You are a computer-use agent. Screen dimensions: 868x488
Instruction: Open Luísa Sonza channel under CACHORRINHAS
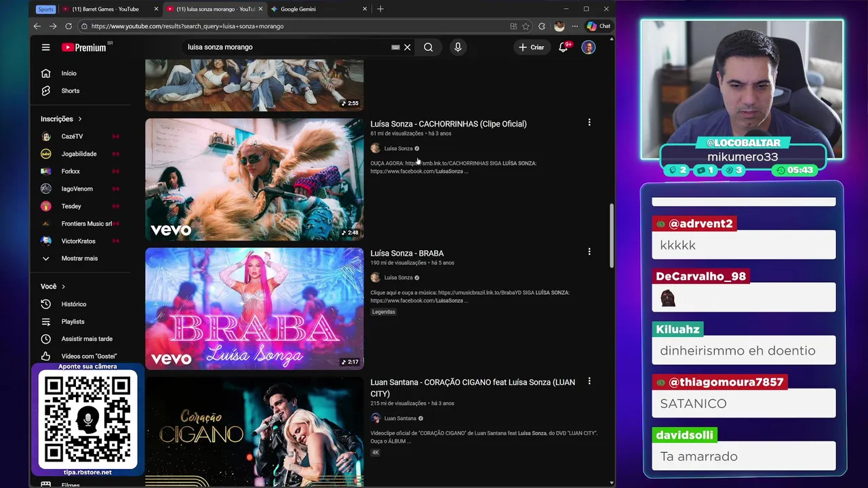coord(398,148)
